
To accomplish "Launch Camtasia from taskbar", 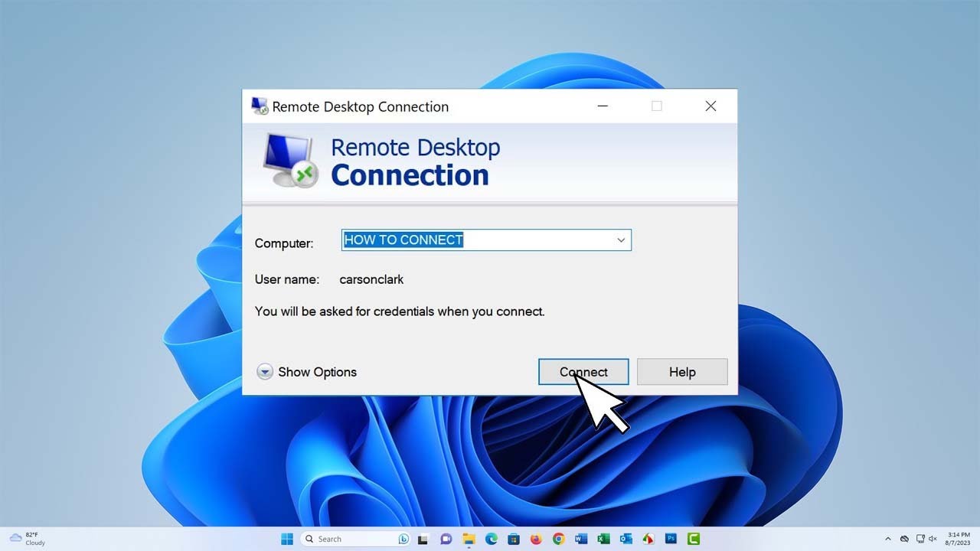I will point(694,539).
